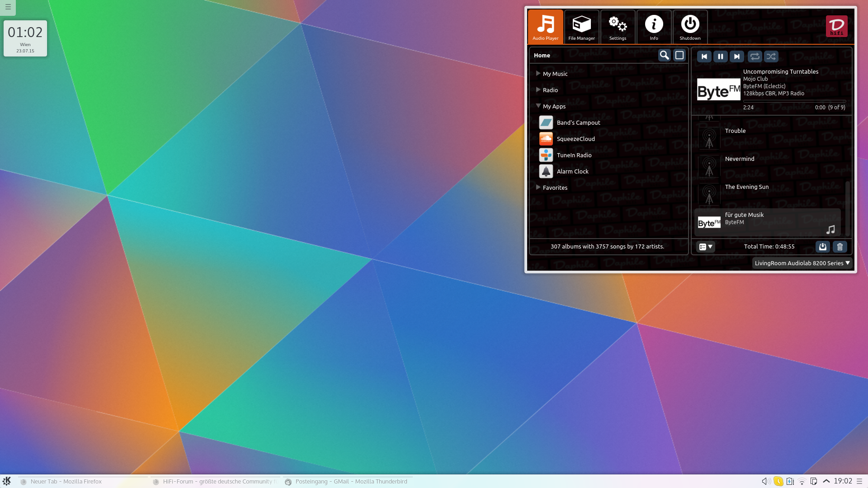The image size is (868, 488).
Task: Launch the SqueezeCloud app
Action: pos(576,139)
